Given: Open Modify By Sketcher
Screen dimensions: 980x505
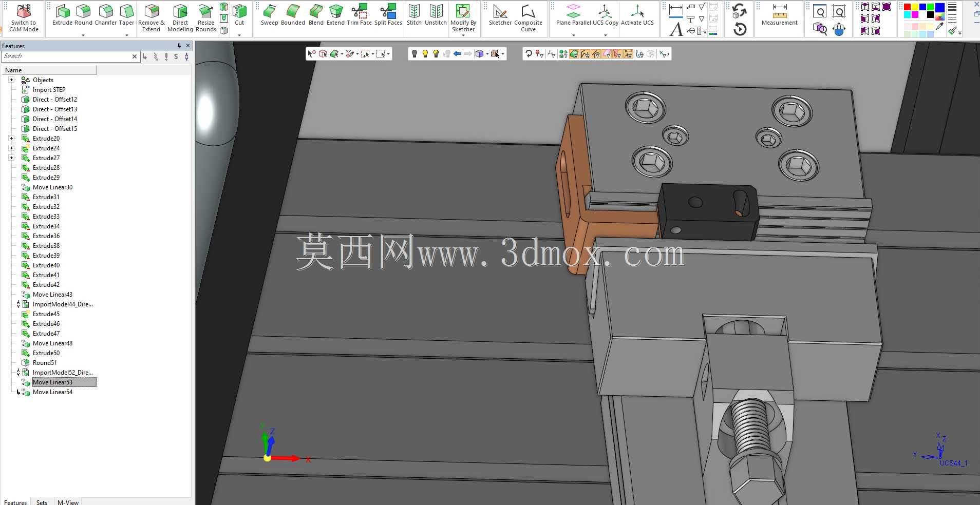Looking at the screenshot, I should click(463, 18).
